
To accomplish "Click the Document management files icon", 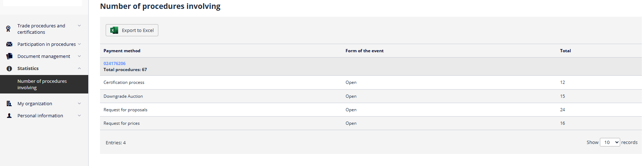I will pos(9,56).
